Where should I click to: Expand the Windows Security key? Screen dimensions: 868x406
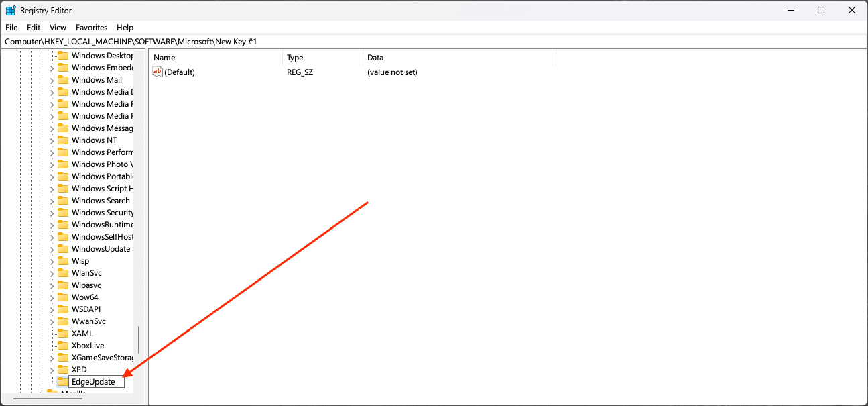[x=52, y=213]
